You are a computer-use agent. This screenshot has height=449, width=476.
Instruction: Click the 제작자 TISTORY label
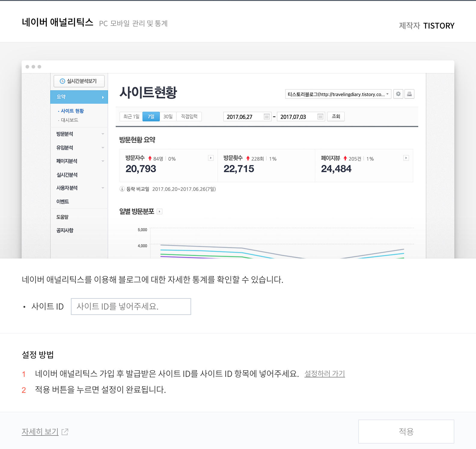427,26
